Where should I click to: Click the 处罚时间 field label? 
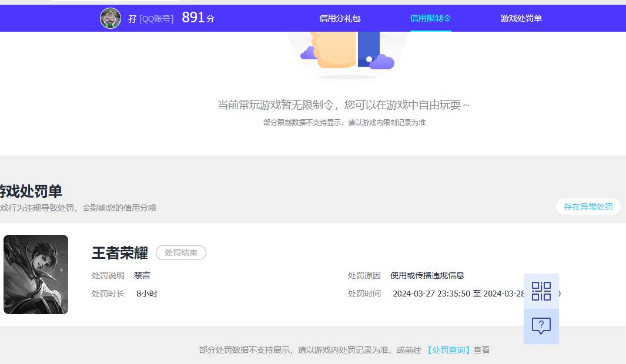tap(364, 294)
